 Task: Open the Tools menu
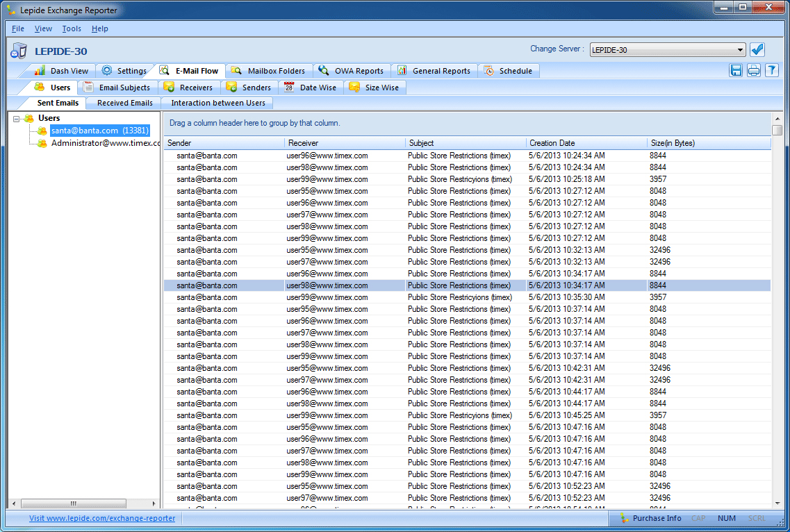(x=72, y=28)
